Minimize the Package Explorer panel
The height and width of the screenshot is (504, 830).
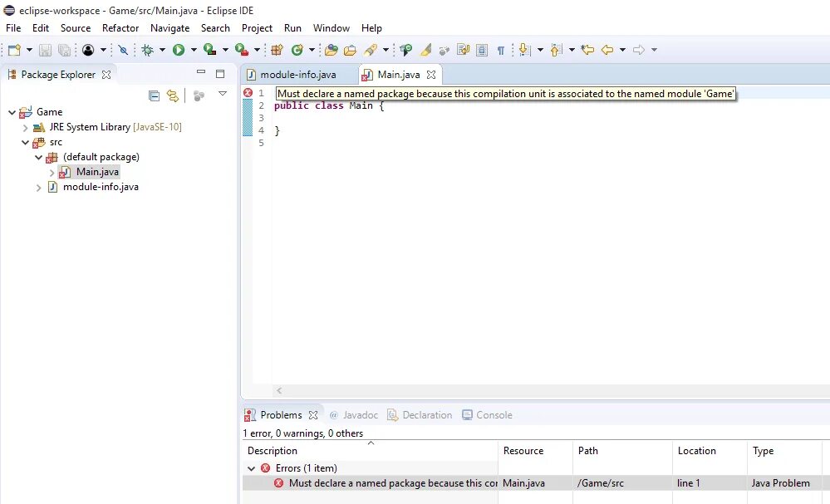(200, 72)
